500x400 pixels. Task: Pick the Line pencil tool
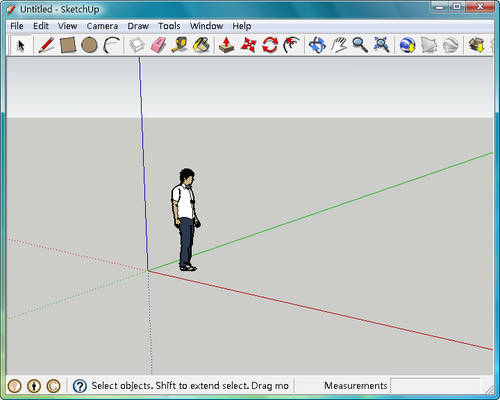46,45
